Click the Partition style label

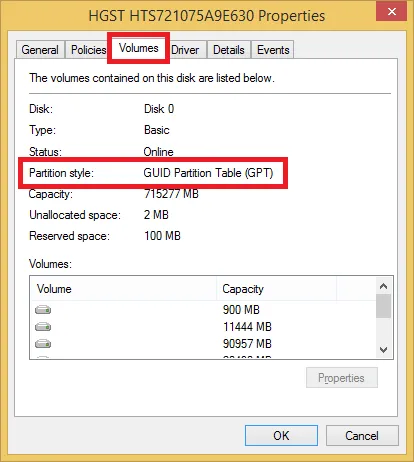[62, 173]
